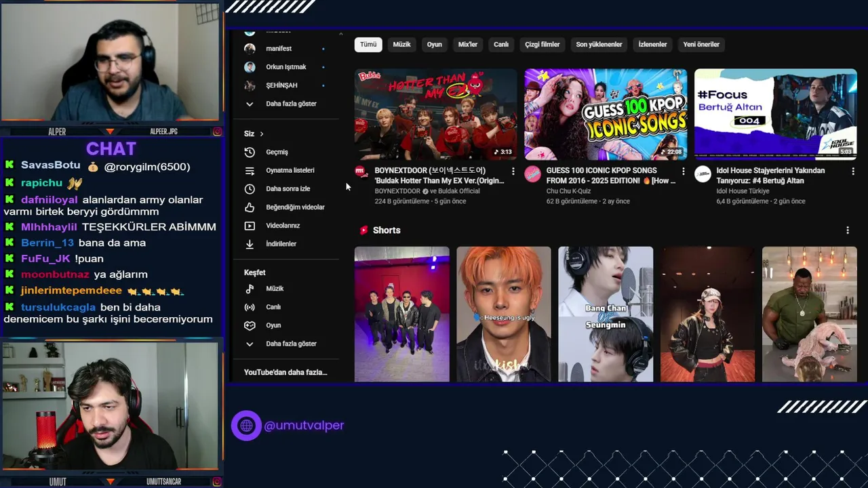Open options menu for Idol House video
868x488 pixels.
(853, 171)
